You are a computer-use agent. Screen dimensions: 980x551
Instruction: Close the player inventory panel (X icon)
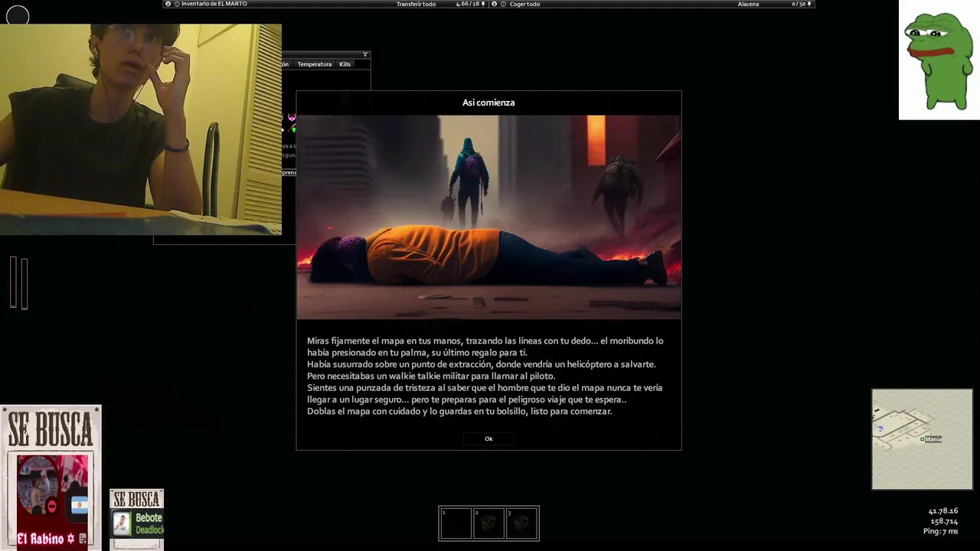pyautogui.click(x=168, y=4)
